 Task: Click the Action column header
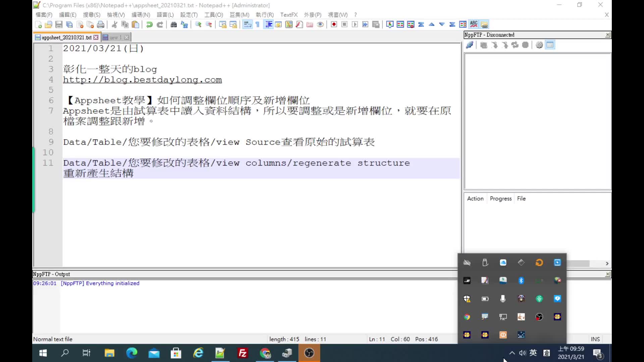(475, 198)
